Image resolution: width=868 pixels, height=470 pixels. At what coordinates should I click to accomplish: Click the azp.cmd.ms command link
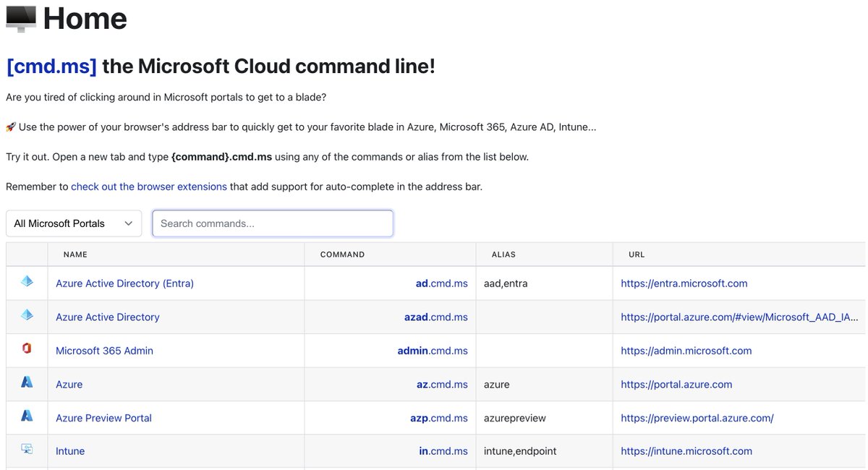coord(439,418)
